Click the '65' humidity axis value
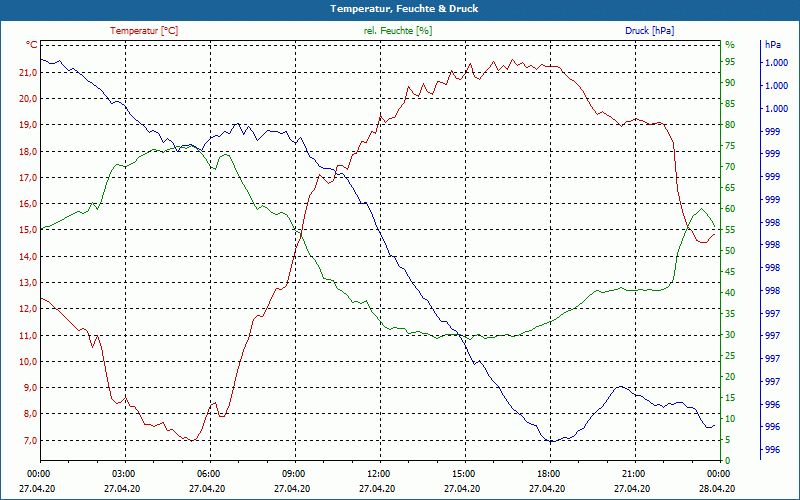800x500 pixels. (x=730, y=188)
